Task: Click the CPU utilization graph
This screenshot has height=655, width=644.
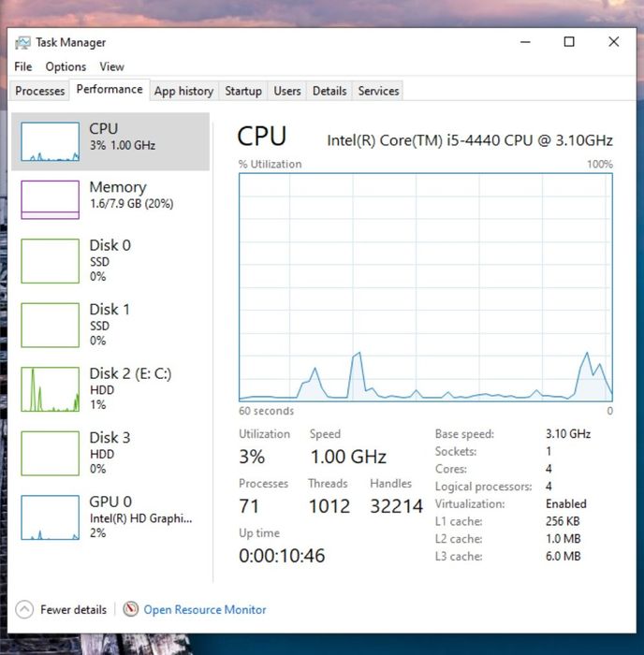Action: [426, 287]
